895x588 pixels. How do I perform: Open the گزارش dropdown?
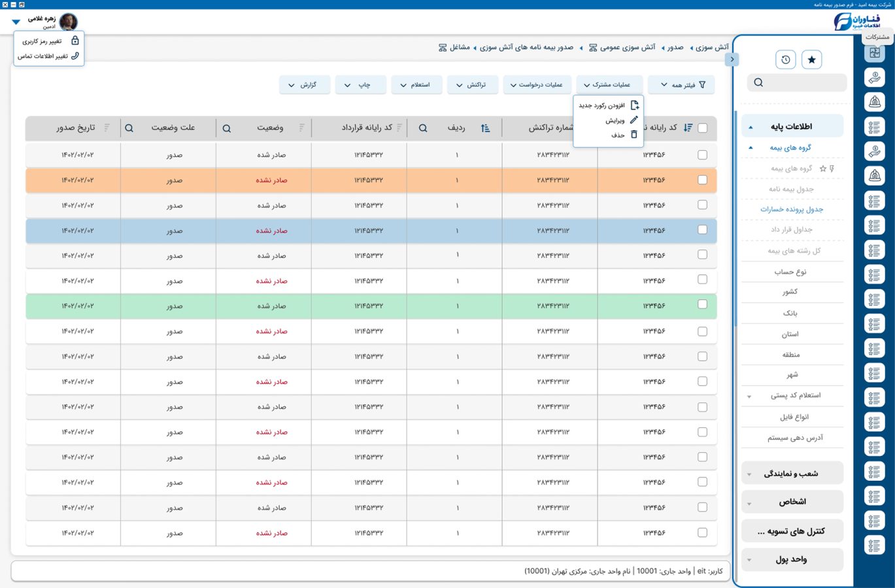tap(304, 85)
